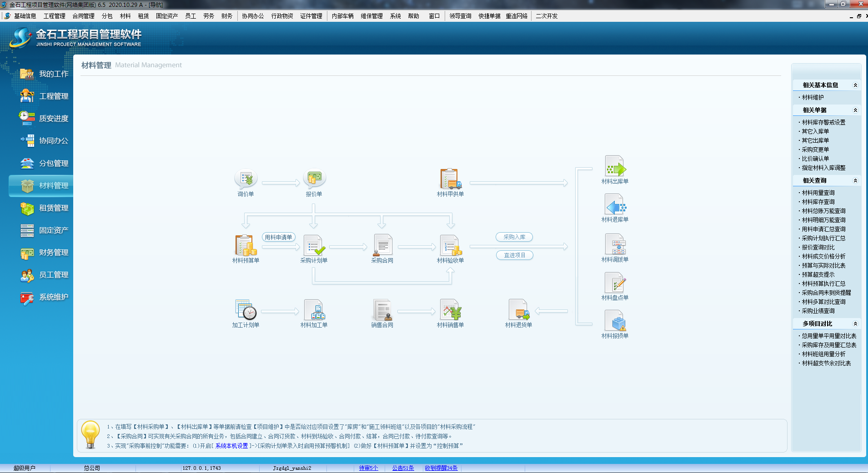Click the 报价单 quotation icon

314,179
